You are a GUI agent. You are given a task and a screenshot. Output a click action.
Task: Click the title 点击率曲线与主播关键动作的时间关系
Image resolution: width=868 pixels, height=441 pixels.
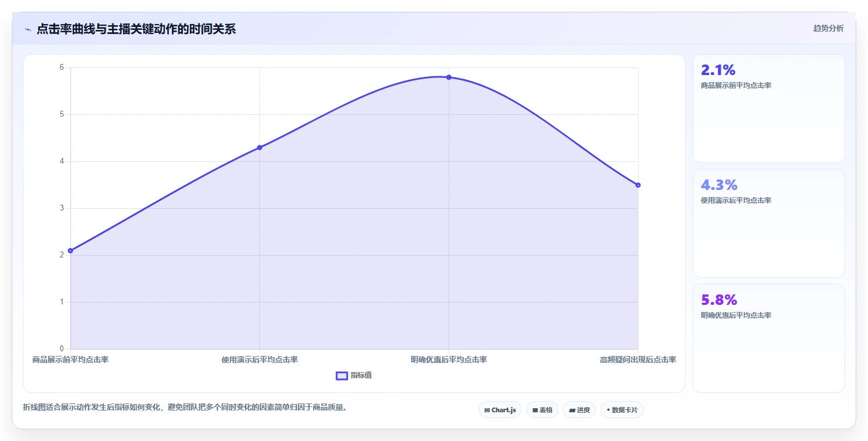(136, 29)
